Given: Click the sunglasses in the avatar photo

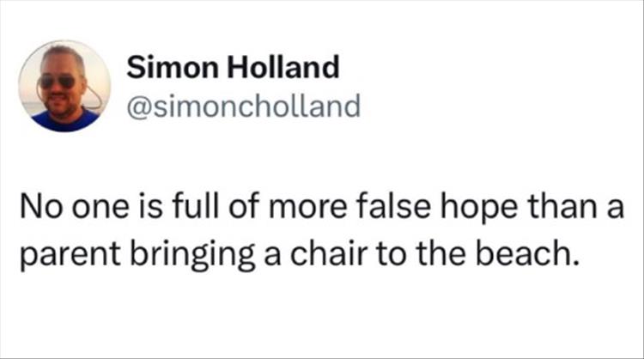Looking at the screenshot, I should (60, 82).
